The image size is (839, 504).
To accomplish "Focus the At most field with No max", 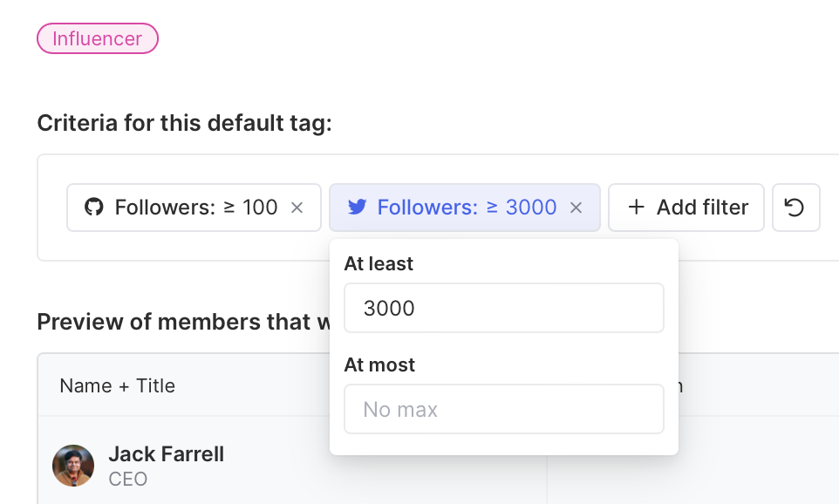I will (x=504, y=409).
